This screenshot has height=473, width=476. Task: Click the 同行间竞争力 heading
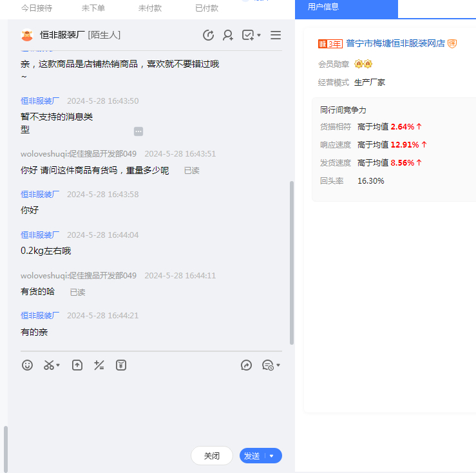pos(343,110)
